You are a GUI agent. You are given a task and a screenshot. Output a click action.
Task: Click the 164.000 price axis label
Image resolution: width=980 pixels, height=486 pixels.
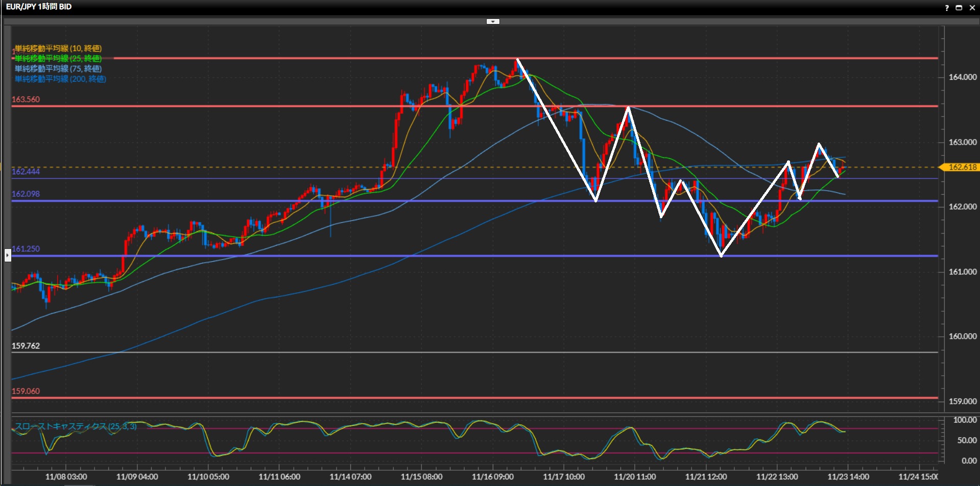tap(962, 77)
